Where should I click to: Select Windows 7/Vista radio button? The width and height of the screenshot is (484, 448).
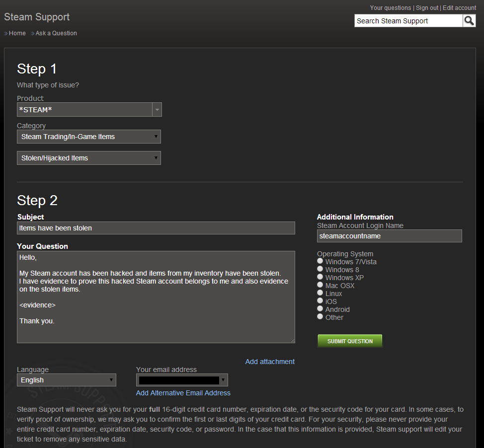click(x=320, y=261)
